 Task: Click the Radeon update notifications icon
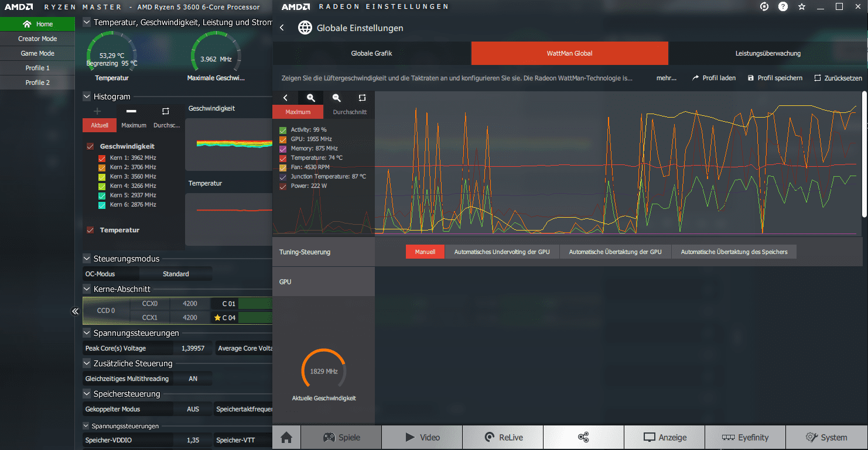(764, 6)
